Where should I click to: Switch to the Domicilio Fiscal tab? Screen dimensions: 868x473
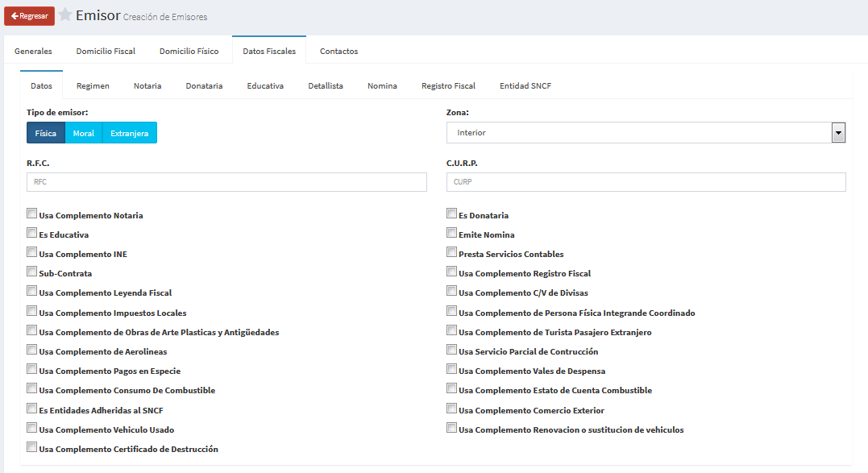click(x=106, y=51)
